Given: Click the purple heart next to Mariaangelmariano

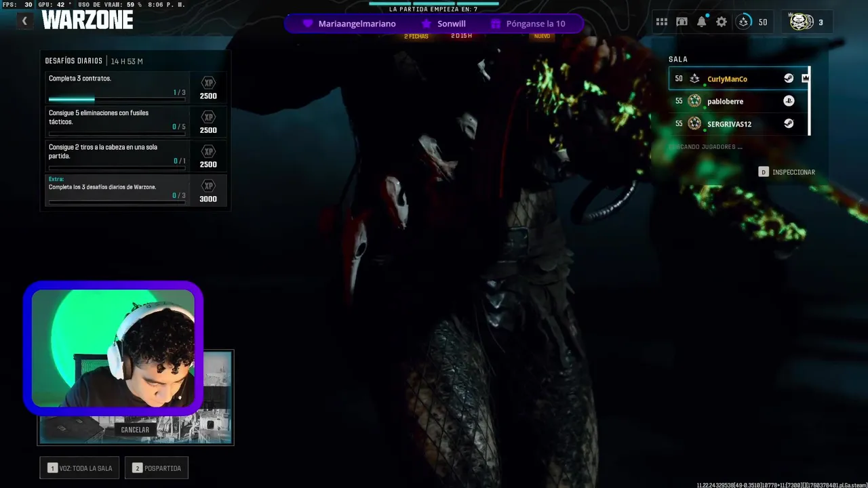Looking at the screenshot, I should tap(307, 24).
